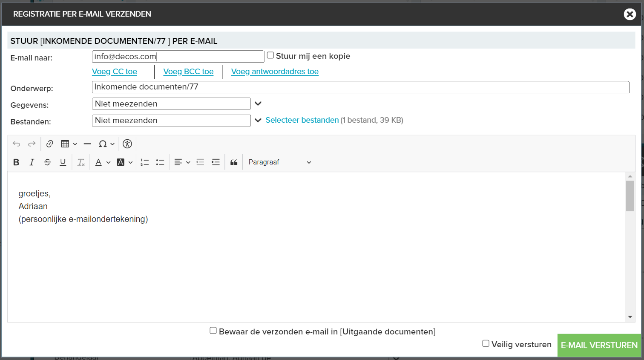Open the Paragraaf style dropdown
Image resolution: width=644 pixels, height=360 pixels.
pos(280,162)
